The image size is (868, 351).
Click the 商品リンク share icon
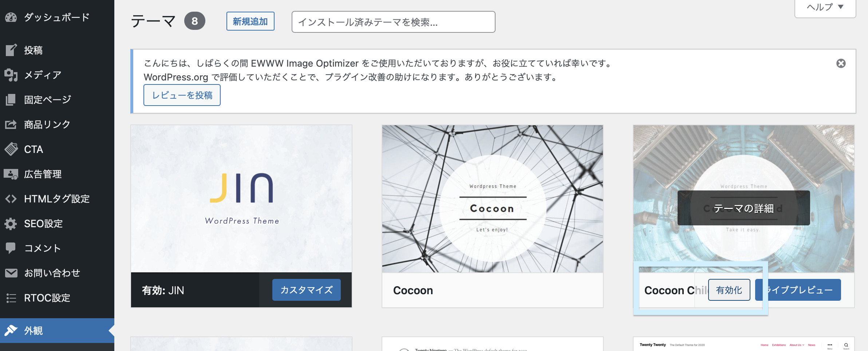tap(11, 124)
